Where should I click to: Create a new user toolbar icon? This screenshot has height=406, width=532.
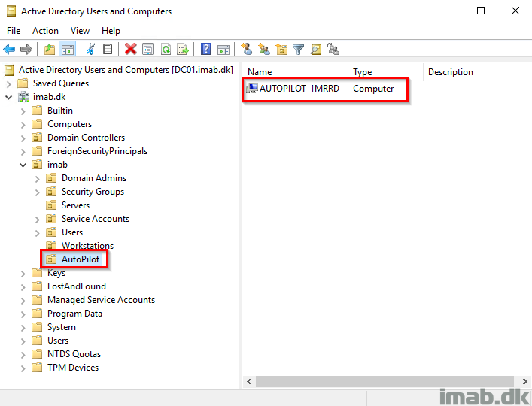point(246,50)
